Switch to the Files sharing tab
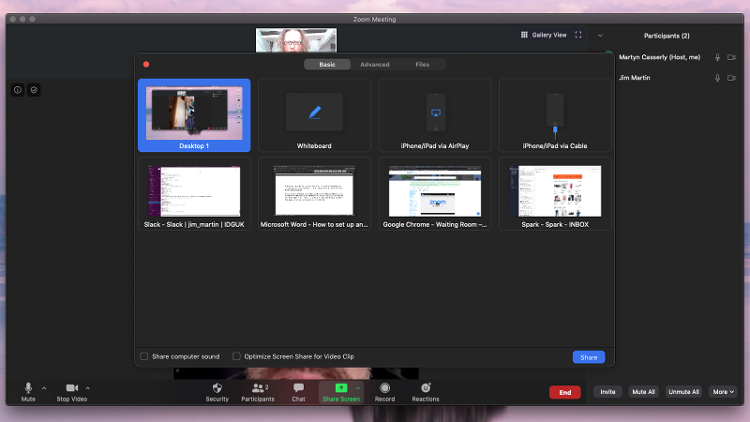Viewport: 750px width, 422px height. tap(422, 65)
